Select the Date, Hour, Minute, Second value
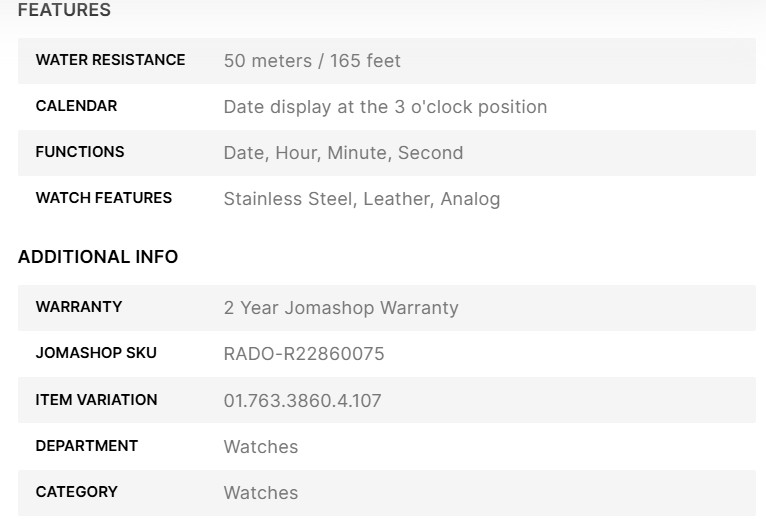This screenshot has width=766, height=522. [343, 153]
